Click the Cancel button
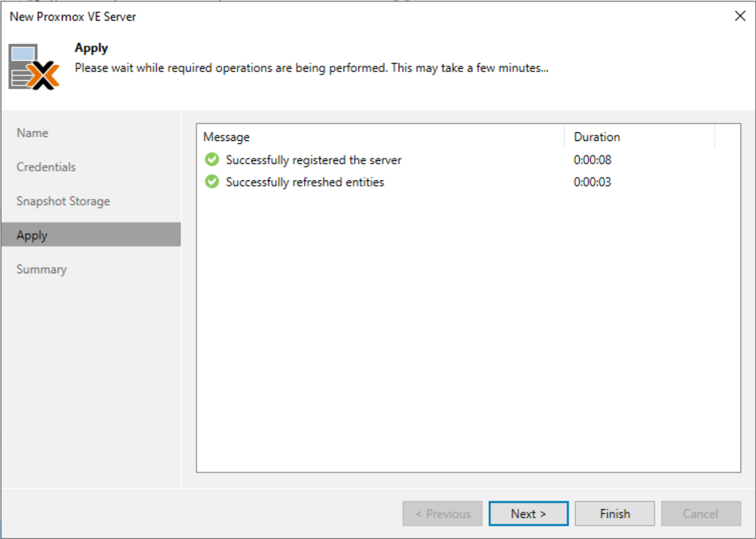This screenshot has width=756, height=539. [x=700, y=513]
